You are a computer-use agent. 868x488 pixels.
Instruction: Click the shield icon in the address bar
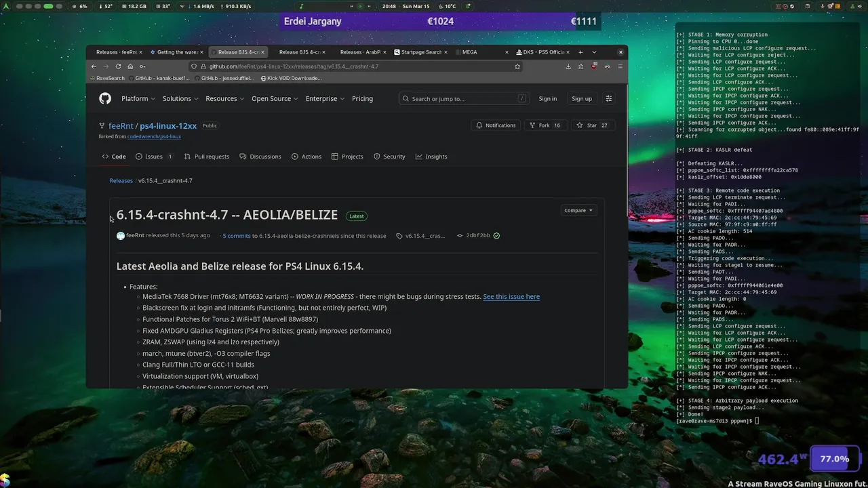[194, 66]
